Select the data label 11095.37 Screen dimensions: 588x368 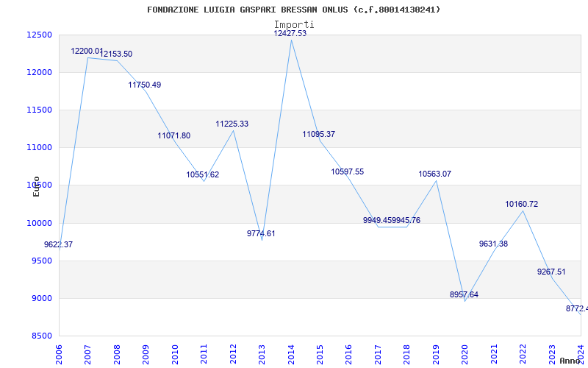click(x=319, y=134)
